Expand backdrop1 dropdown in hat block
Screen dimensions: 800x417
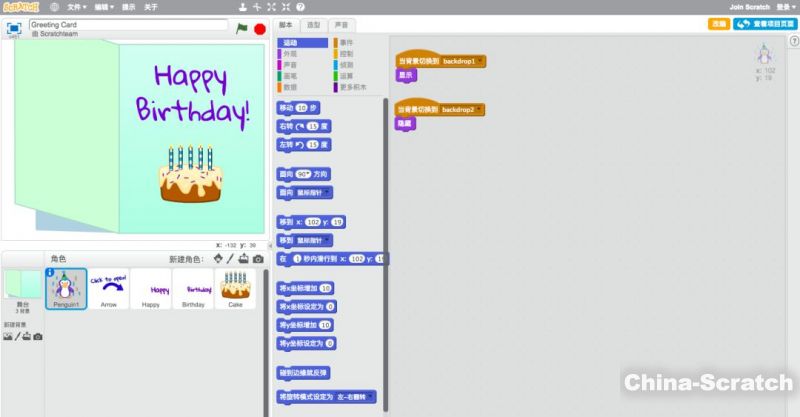481,61
